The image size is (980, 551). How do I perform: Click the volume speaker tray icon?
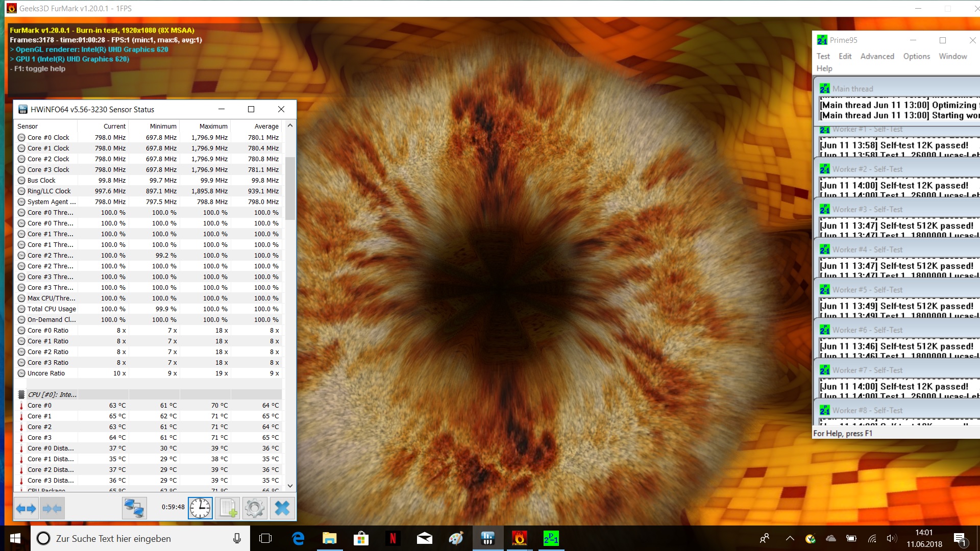click(x=891, y=538)
